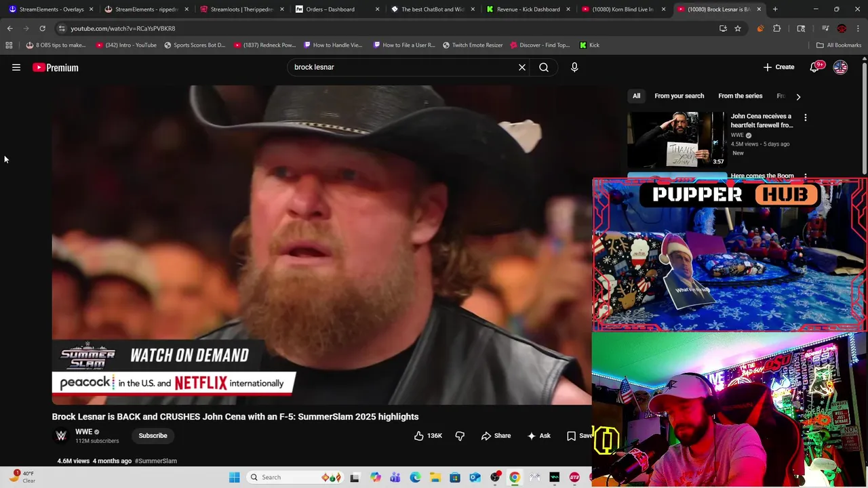Open the #SummerSlam hashtag link
868x488 pixels.
(156, 461)
